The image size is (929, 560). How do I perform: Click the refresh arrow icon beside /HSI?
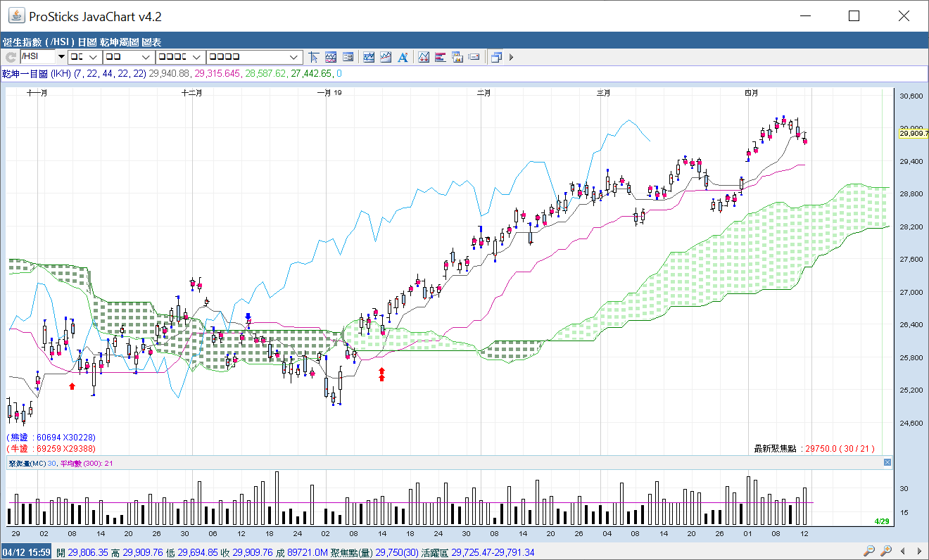coord(11,57)
